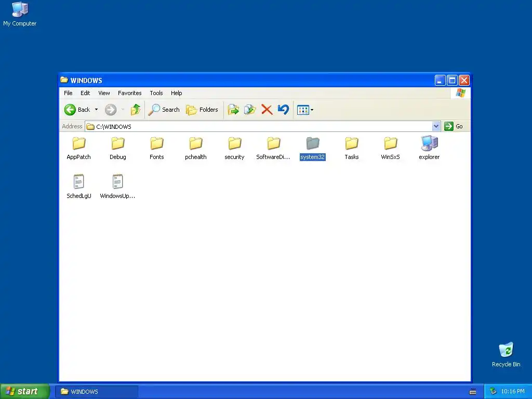532x399 pixels.
Task: Click the Undo toolbar icon
Action: tap(283, 110)
